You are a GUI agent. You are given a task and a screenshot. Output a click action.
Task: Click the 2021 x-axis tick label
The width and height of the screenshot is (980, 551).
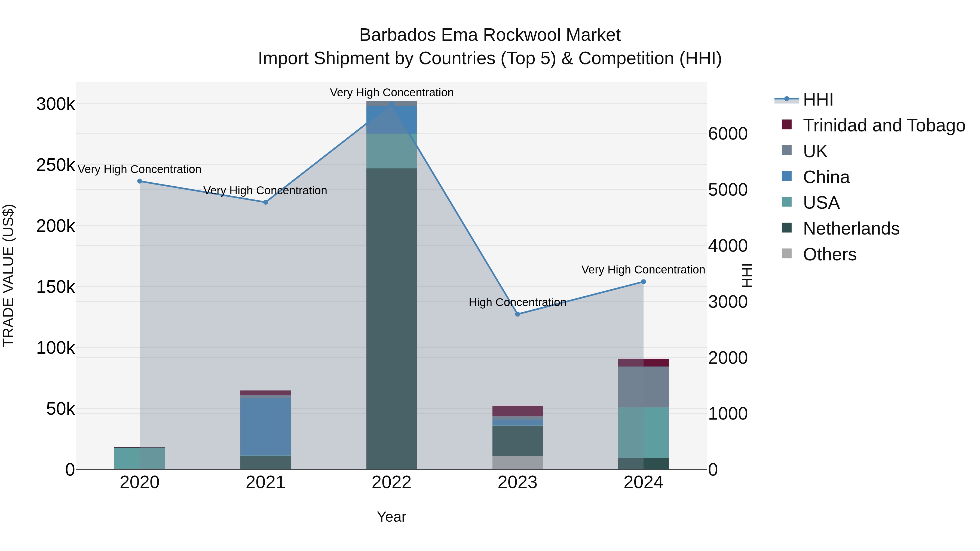[x=265, y=482]
